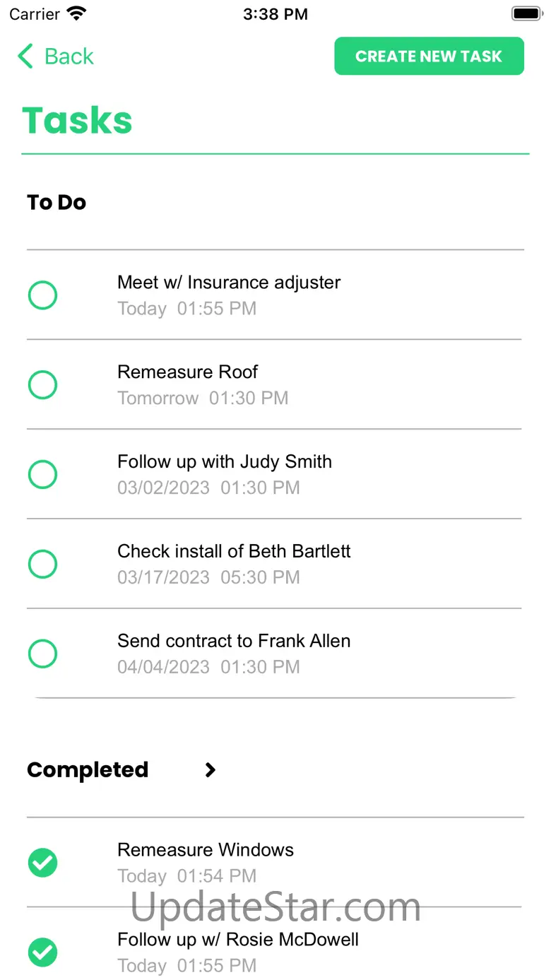Viewport: 551px width, 980px height.
Task: Open the completed Remeasure Windows task
Action: (274, 863)
